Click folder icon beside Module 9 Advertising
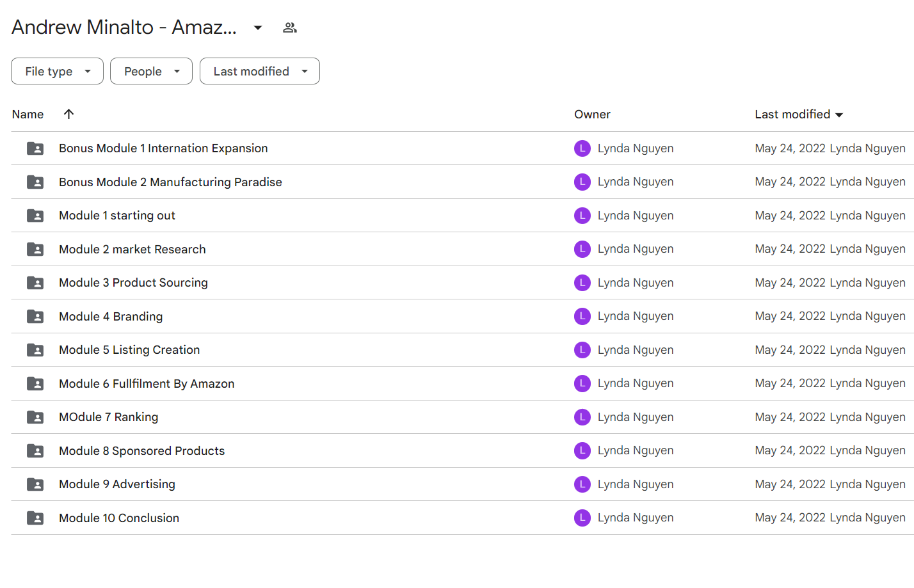This screenshot has width=914, height=588. coord(35,484)
